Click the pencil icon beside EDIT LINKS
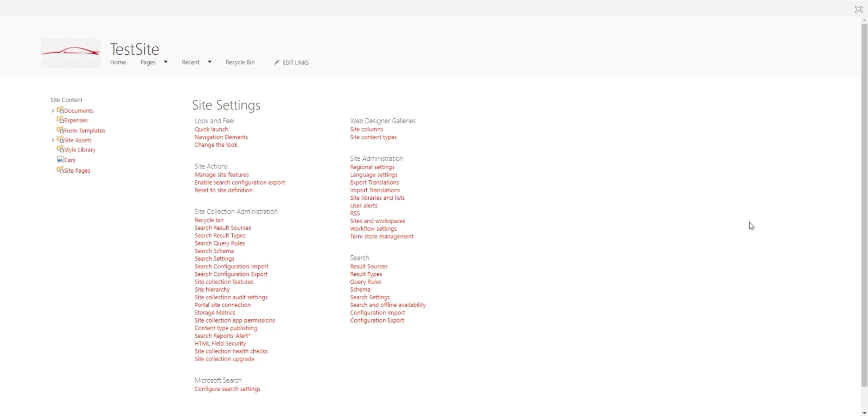Image resolution: width=868 pixels, height=416 pixels. coord(277,62)
